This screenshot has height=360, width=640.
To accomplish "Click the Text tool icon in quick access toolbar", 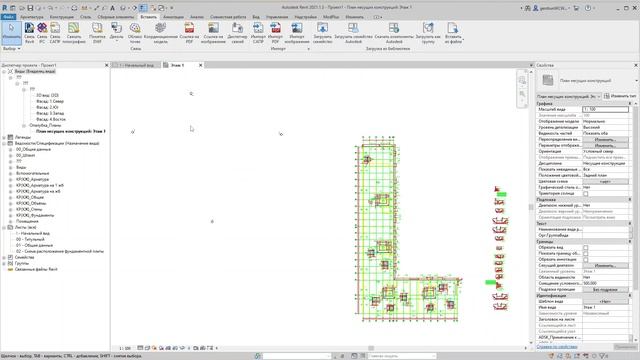I will 112,8.
